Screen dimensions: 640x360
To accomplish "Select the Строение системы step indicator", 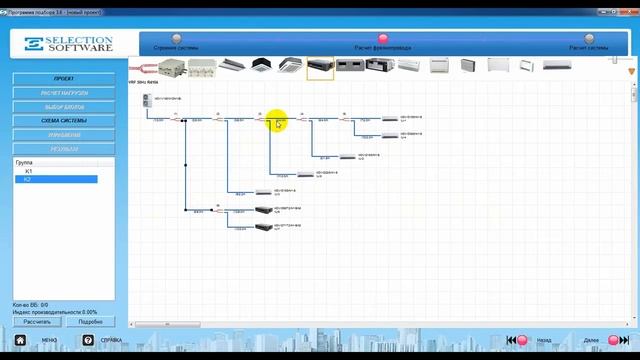I will click(x=176, y=38).
